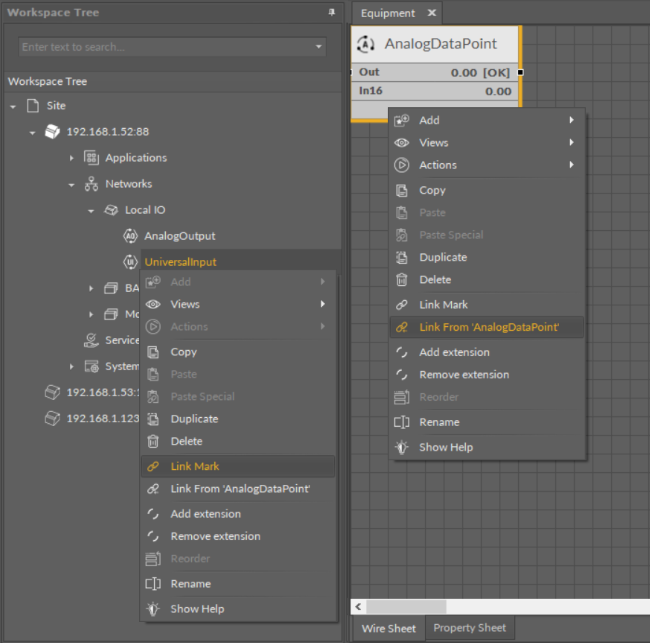
Task: Open Views submenu in the right context menu
Action: click(434, 143)
